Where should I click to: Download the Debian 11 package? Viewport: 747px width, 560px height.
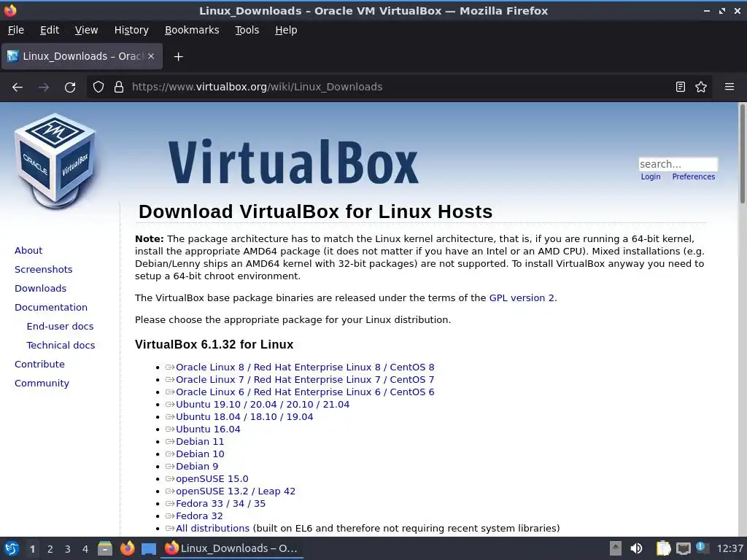(200, 441)
